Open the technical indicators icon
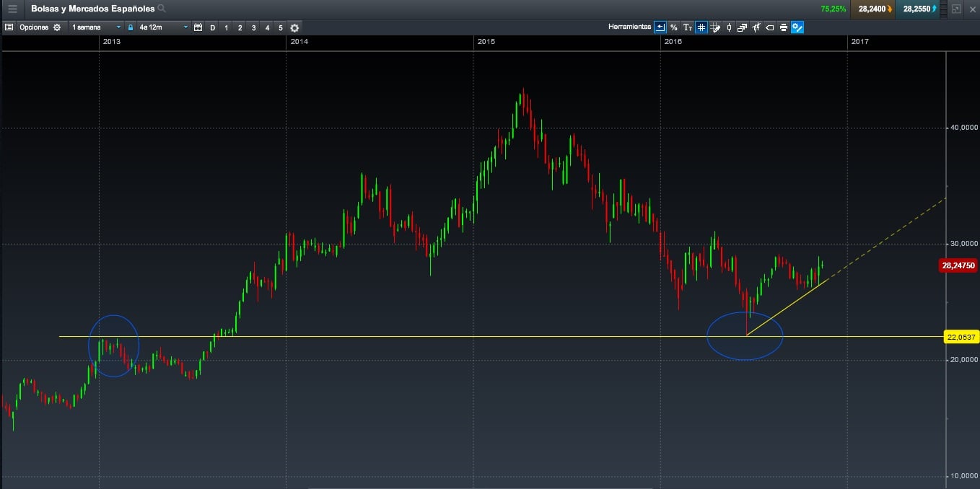The image size is (980, 489). click(756, 27)
